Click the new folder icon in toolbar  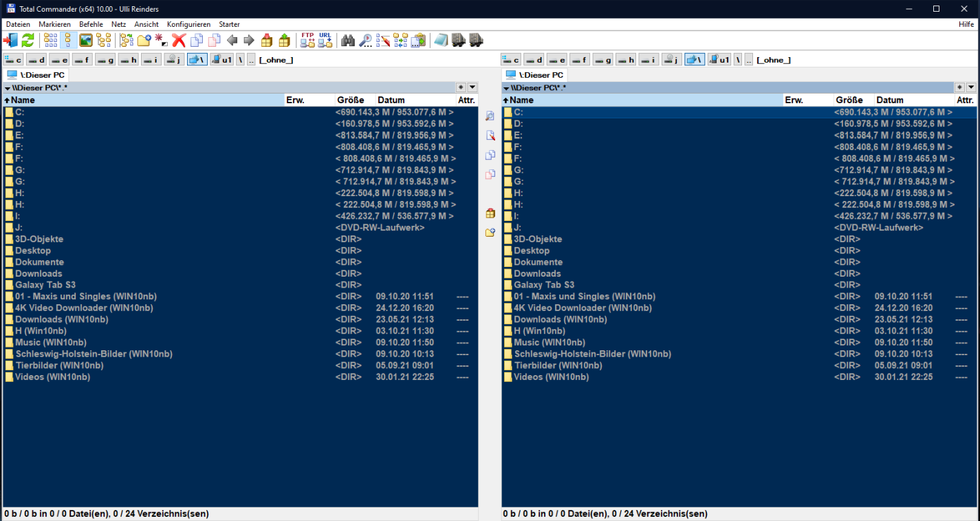coord(144,41)
